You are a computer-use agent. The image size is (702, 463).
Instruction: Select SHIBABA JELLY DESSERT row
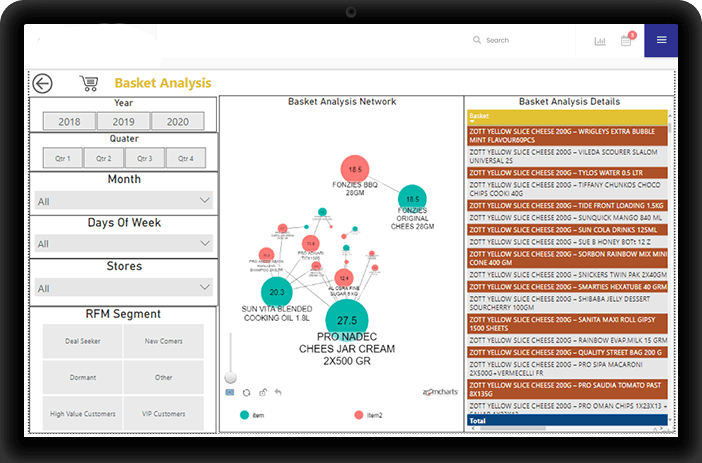[x=567, y=303]
